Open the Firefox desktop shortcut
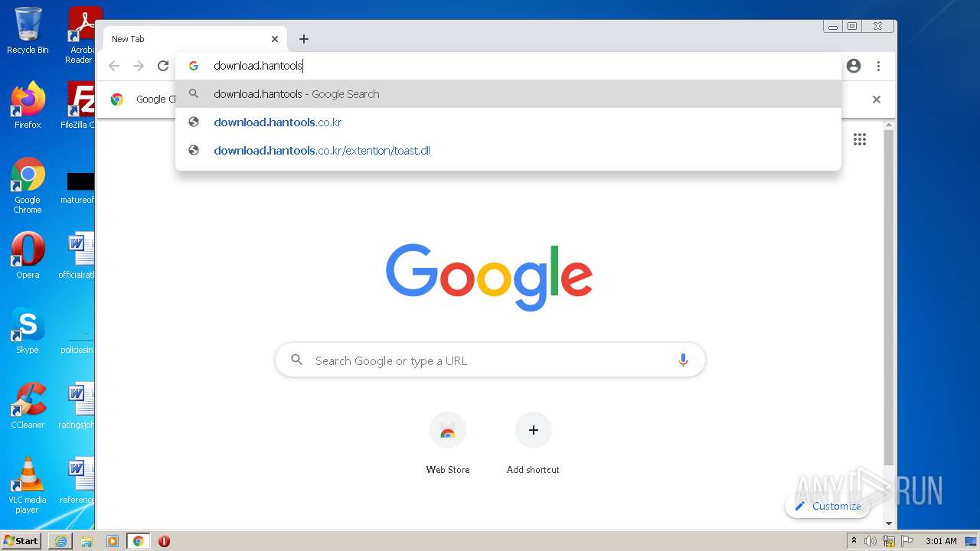Image resolution: width=980 pixels, height=551 pixels. (28, 105)
